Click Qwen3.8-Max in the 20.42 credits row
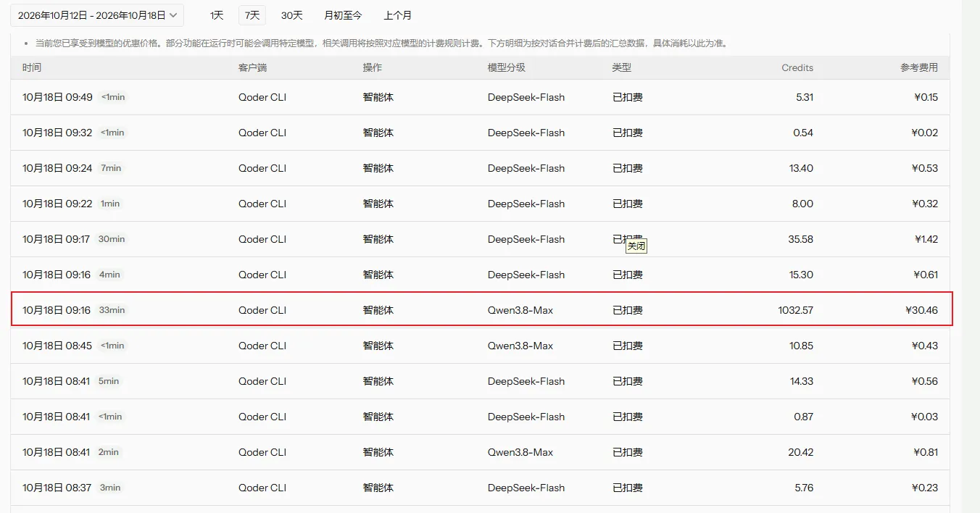Viewport: 980px width, 513px height. pos(520,452)
